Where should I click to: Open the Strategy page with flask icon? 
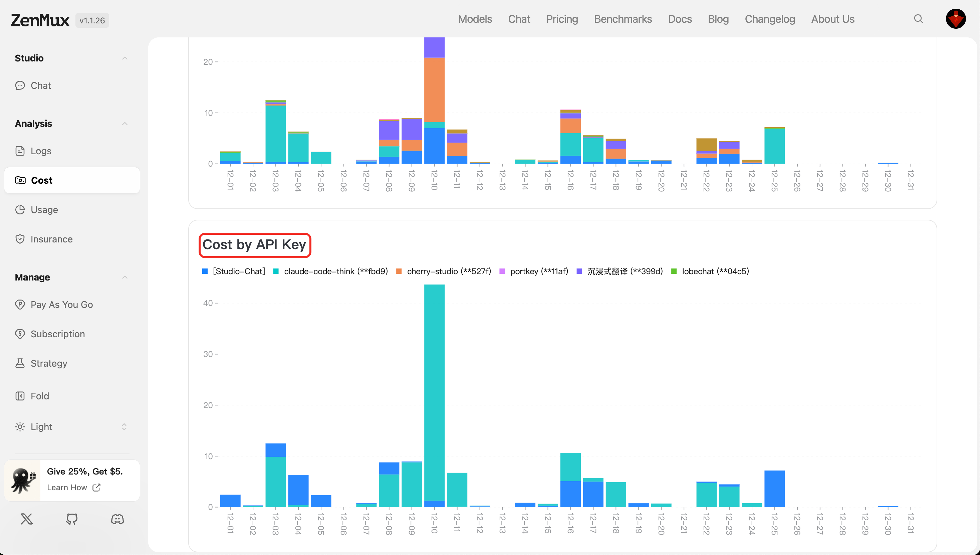pos(49,363)
